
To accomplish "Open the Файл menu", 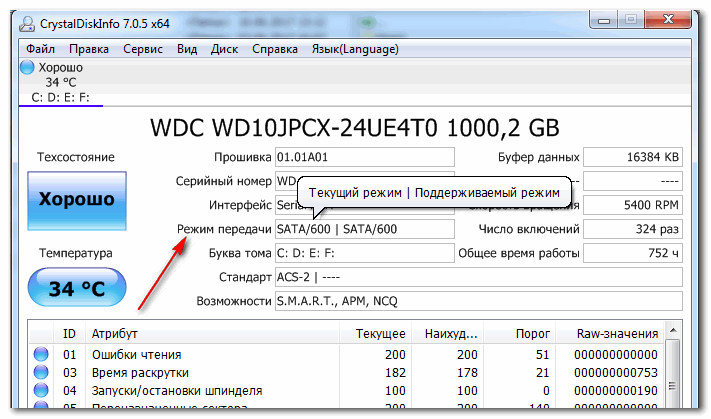I will 40,49.
